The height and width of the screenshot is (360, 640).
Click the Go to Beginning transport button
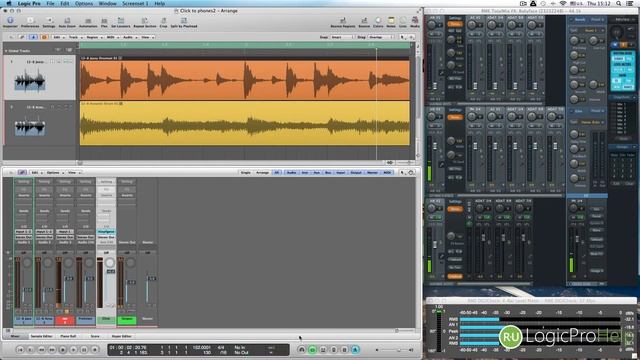click(x=20, y=350)
